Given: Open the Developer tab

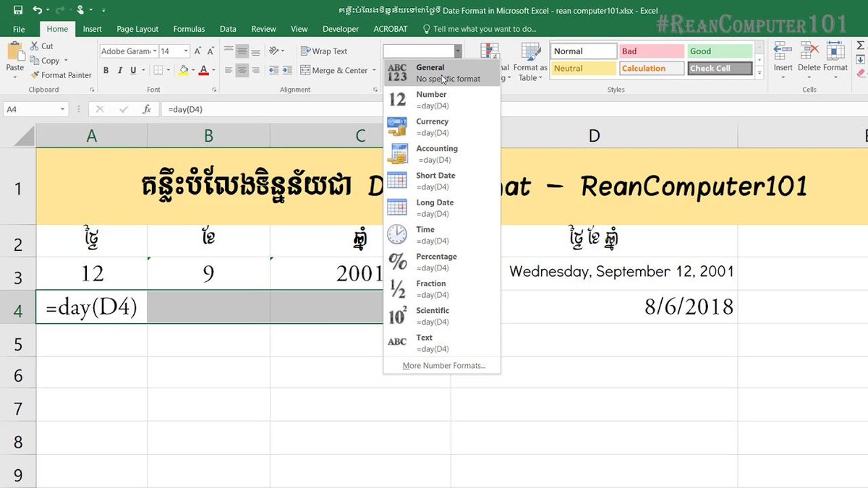Looking at the screenshot, I should [x=340, y=29].
